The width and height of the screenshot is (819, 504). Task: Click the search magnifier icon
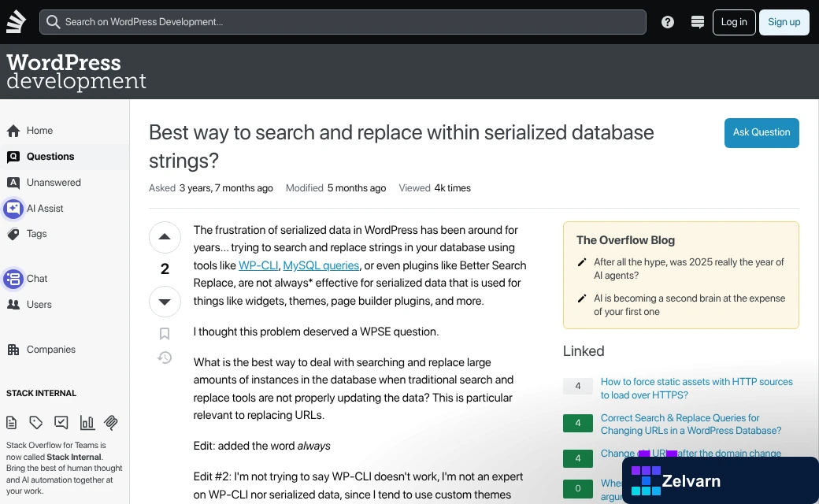(x=53, y=22)
